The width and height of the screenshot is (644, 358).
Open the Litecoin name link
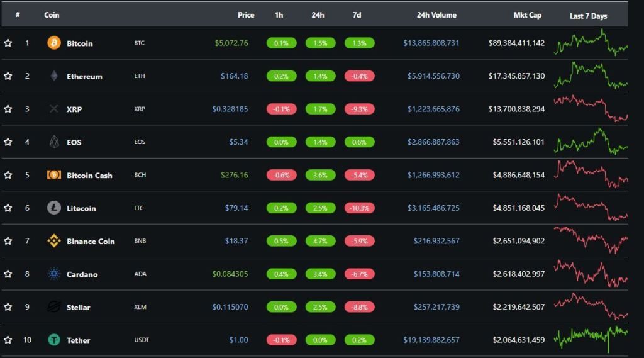click(x=81, y=208)
